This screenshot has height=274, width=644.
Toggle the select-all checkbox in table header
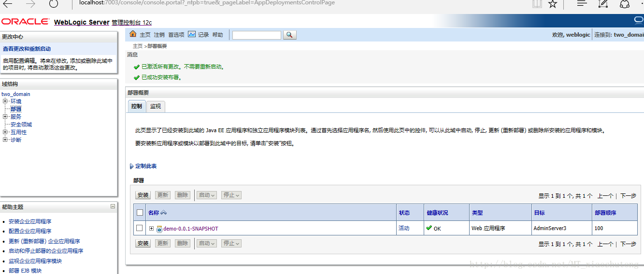[x=140, y=212]
